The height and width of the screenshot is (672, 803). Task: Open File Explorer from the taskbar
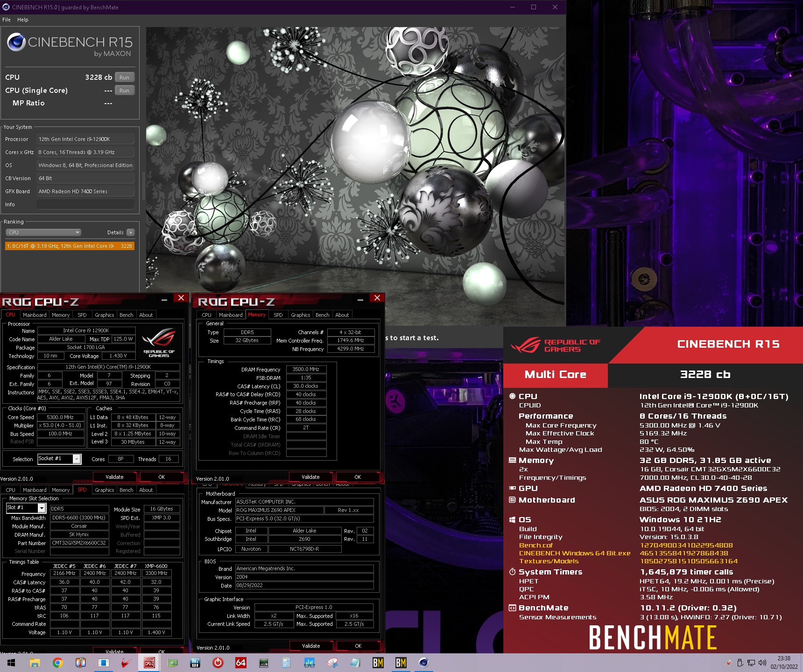tap(35, 663)
